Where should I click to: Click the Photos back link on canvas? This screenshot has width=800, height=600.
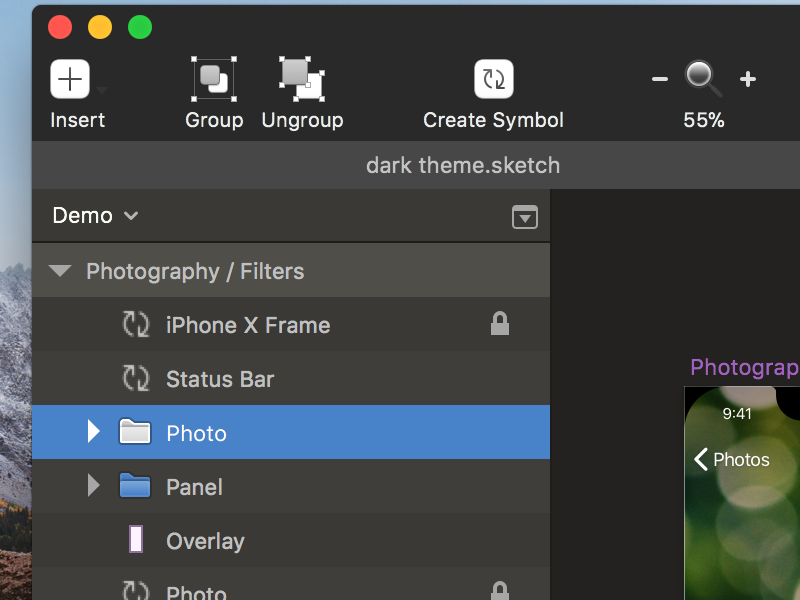[732, 459]
